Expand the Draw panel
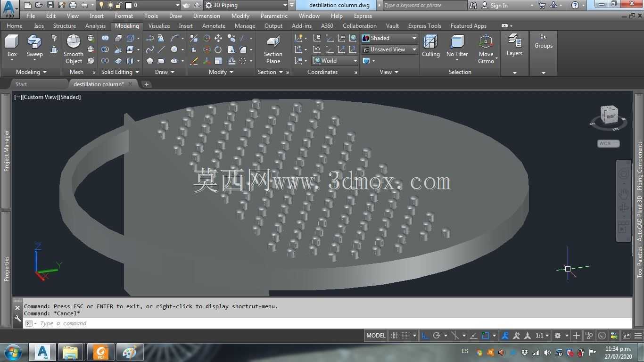The height and width of the screenshot is (362, 644). [165, 72]
